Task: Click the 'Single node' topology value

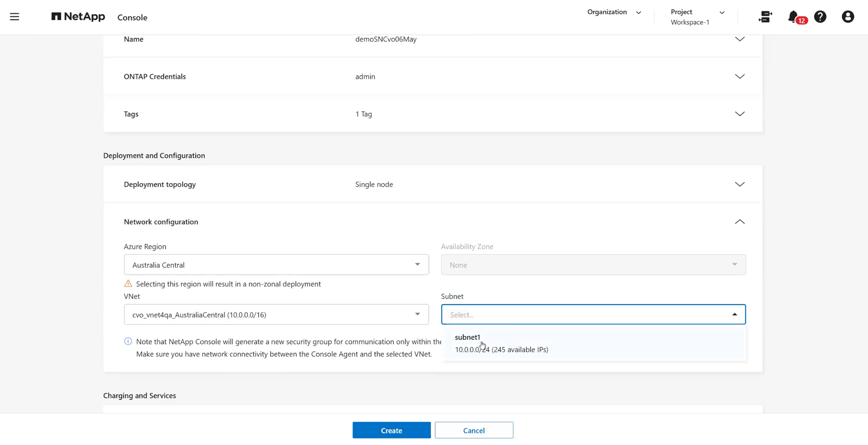Action: 374,184
